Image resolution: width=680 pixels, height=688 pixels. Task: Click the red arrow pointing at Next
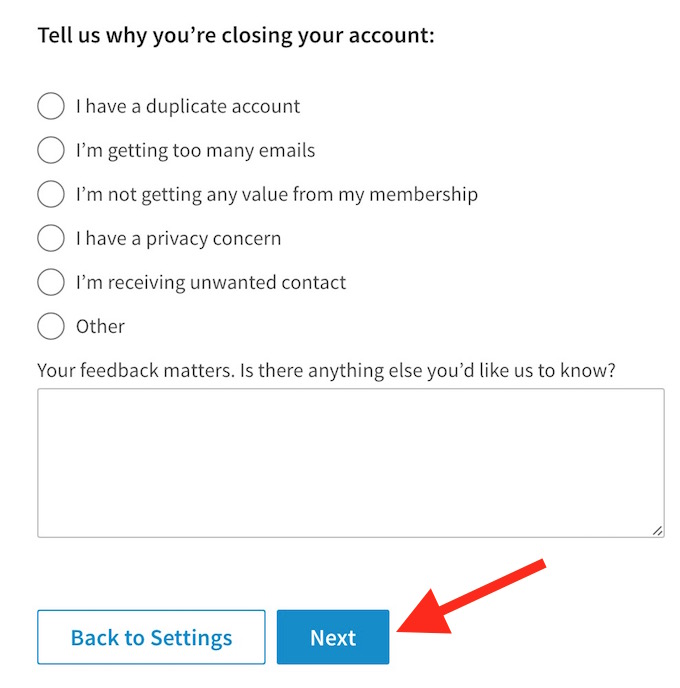tap(472, 598)
